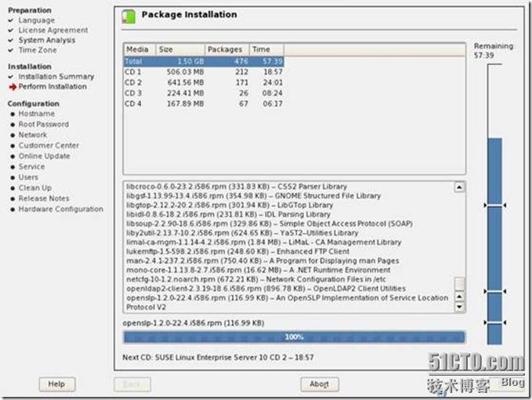Click the bullet beside Network
Image resolution: width=532 pixels, height=400 pixels.
pos(13,135)
